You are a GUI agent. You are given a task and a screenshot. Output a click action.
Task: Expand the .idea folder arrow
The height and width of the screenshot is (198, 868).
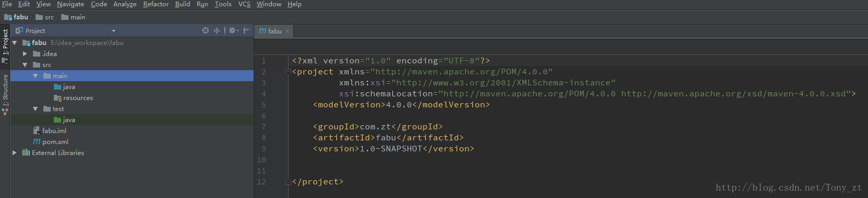pos(25,54)
